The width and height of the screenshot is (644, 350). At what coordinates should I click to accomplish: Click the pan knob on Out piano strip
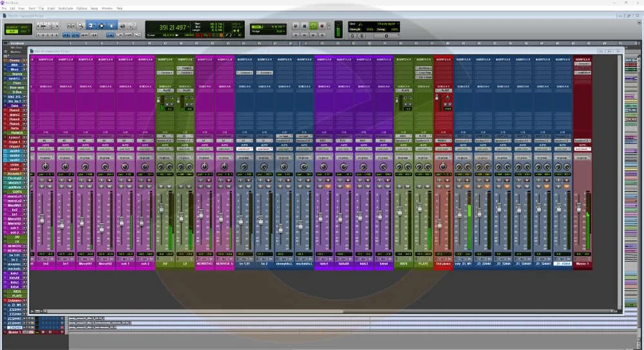tap(443, 167)
